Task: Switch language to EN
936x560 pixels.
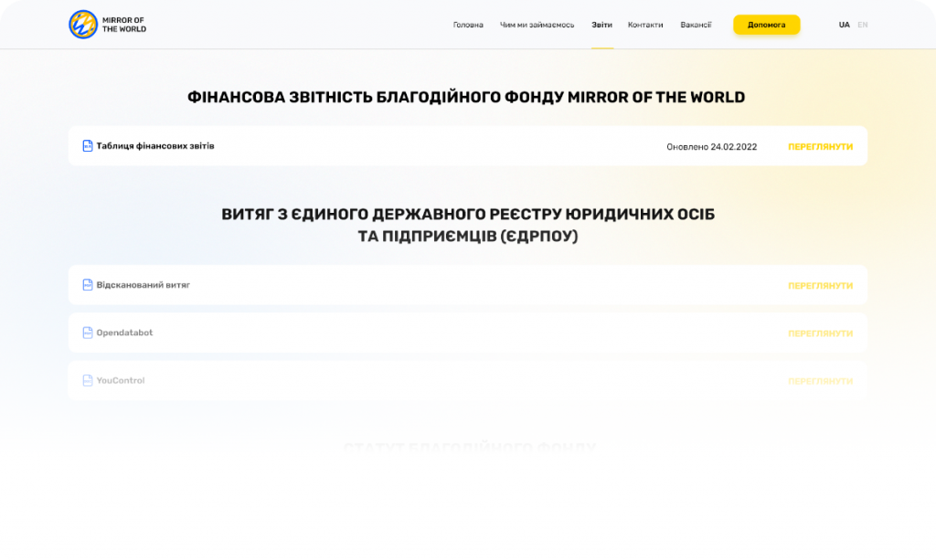Action: click(863, 25)
